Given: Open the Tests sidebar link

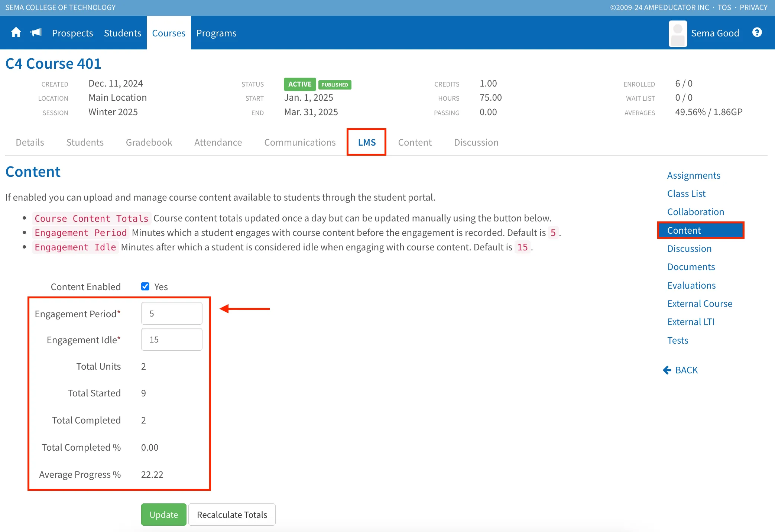Looking at the screenshot, I should (678, 340).
